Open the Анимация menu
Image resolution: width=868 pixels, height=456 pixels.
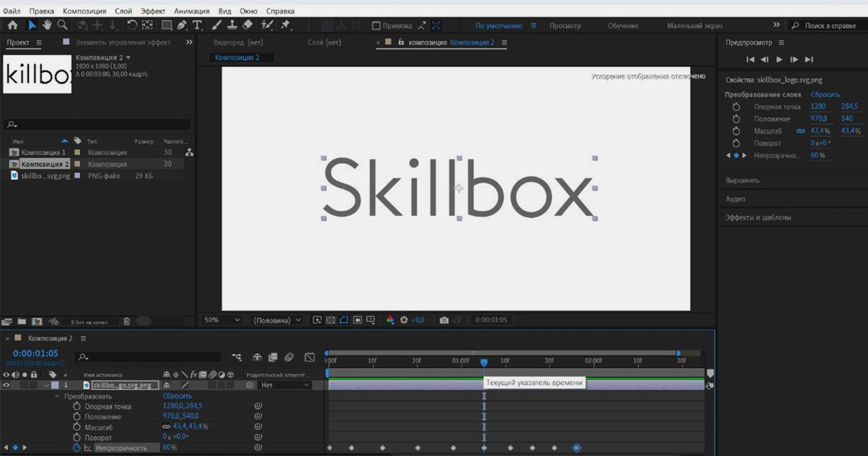pos(192,11)
